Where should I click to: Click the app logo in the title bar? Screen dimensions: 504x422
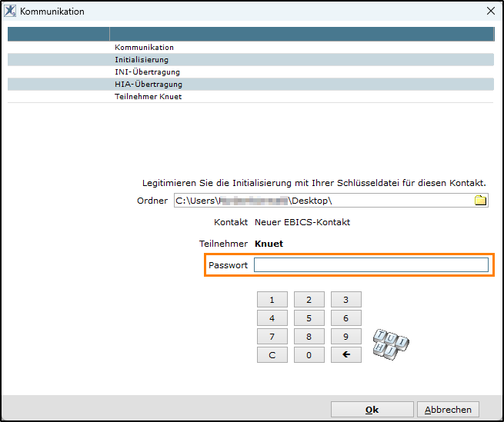pos(10,11)
